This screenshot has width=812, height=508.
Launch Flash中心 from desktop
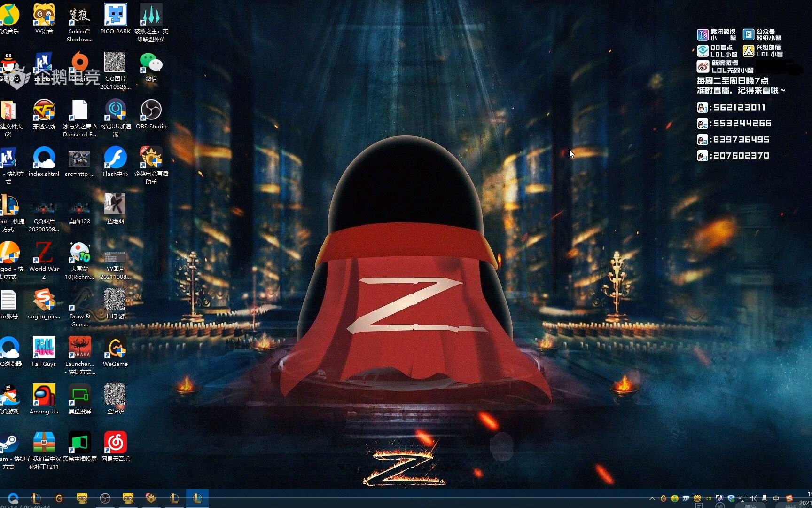tap(115, 162)
